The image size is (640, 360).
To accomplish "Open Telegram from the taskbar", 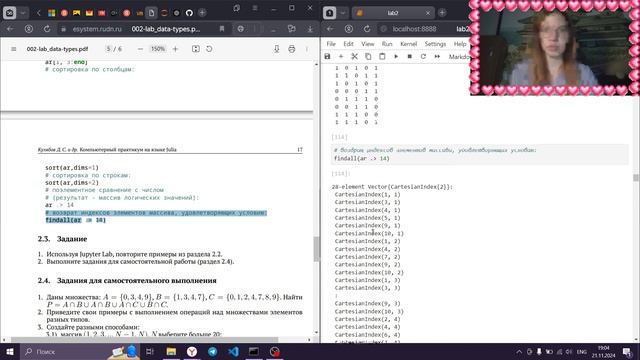I will coord(213,351).
